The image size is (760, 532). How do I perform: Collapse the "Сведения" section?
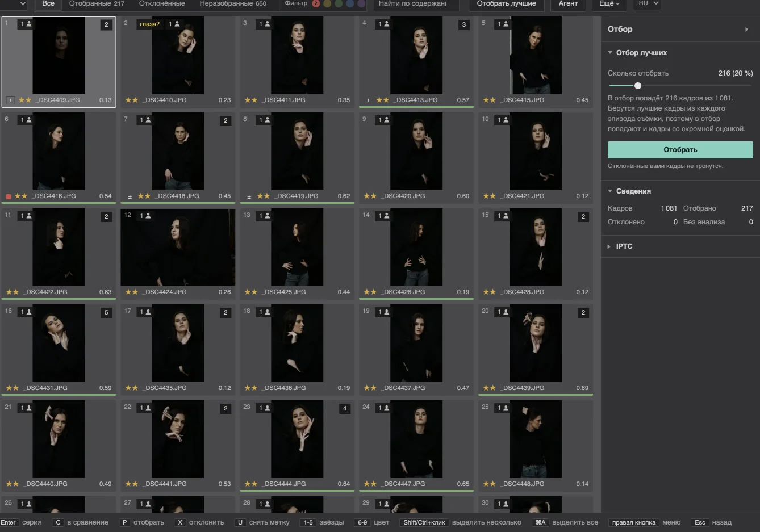[610, 191]
